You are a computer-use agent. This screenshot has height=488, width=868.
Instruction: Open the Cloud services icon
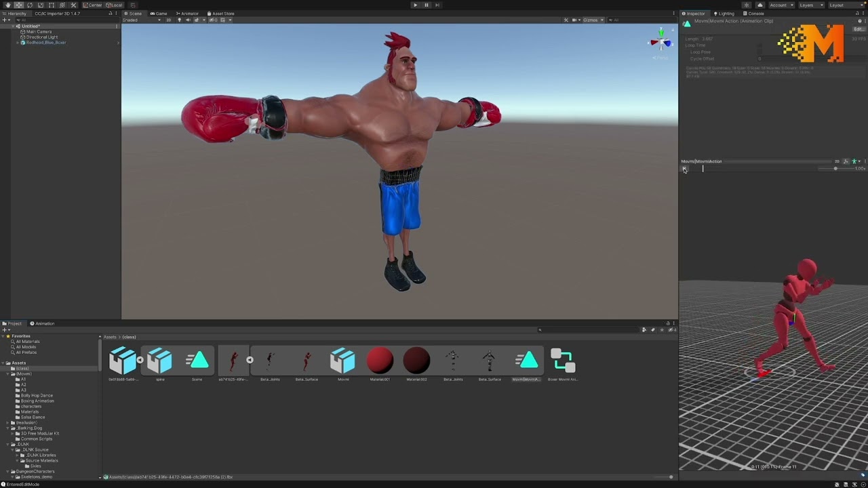[759, 5]
